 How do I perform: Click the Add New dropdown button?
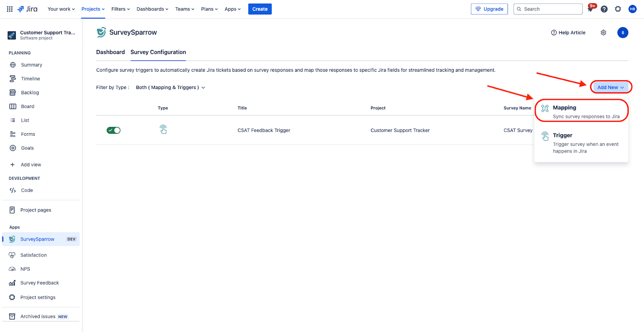611,87
